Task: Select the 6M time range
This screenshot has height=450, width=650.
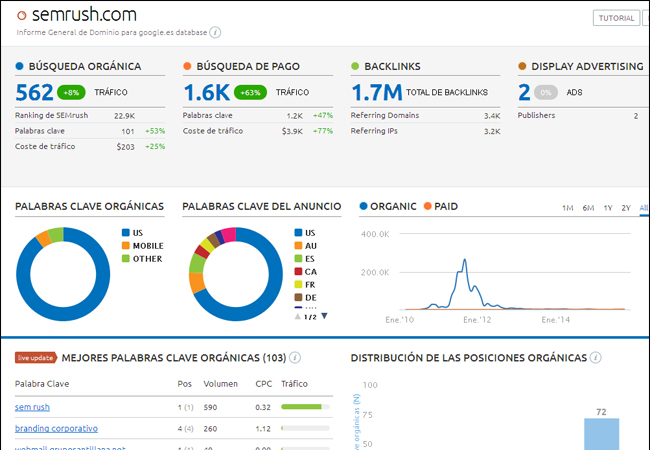Action: 588,208
